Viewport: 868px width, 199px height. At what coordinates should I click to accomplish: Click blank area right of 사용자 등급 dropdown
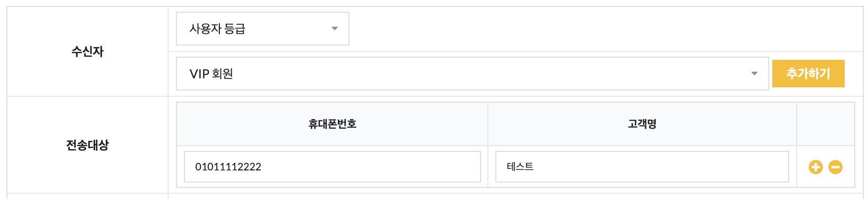(x=606, y=29)
